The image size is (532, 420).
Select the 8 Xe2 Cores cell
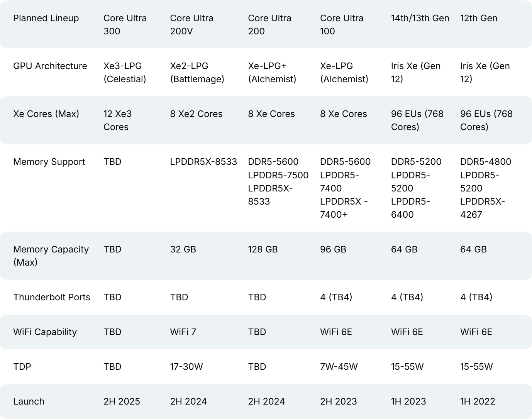(x=196, y=114)
